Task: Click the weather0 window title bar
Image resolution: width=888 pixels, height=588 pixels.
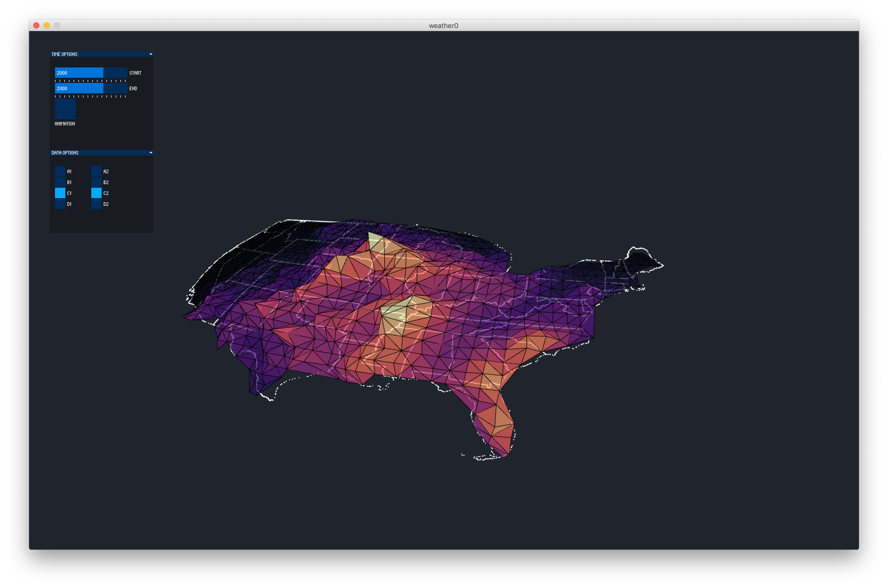Action: point(443,25)
